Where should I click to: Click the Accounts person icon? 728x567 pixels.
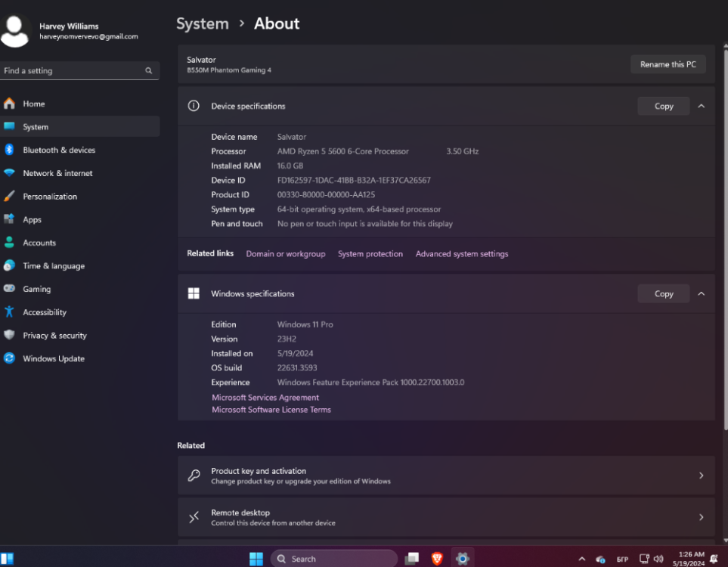point(9,243)
